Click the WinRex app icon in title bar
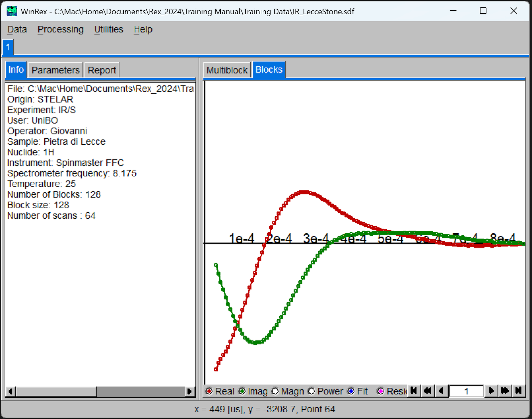Viewport: 532px width, 419px height. click(x=12, y=11)
